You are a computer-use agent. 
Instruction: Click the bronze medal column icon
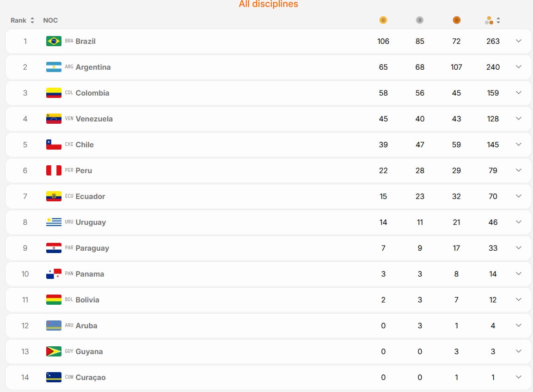(456, 20)
